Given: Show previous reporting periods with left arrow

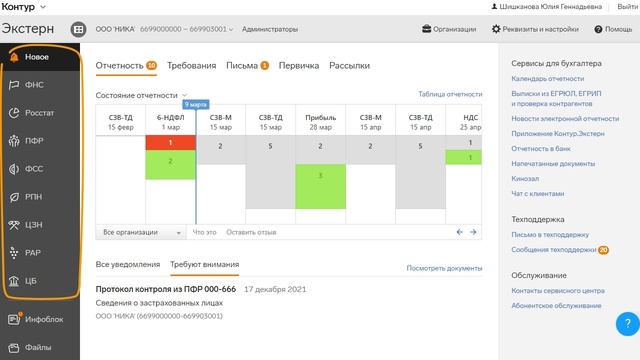Looking at the screenshot, I should [460, 232].
